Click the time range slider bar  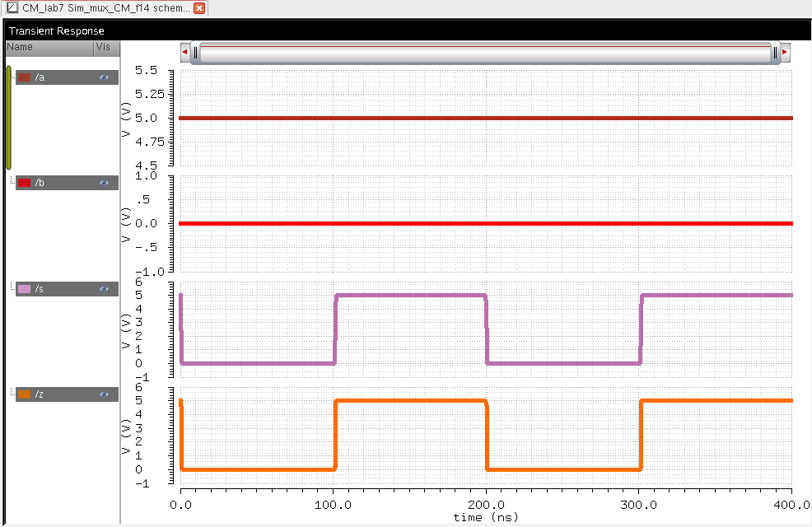pos(485,52)
